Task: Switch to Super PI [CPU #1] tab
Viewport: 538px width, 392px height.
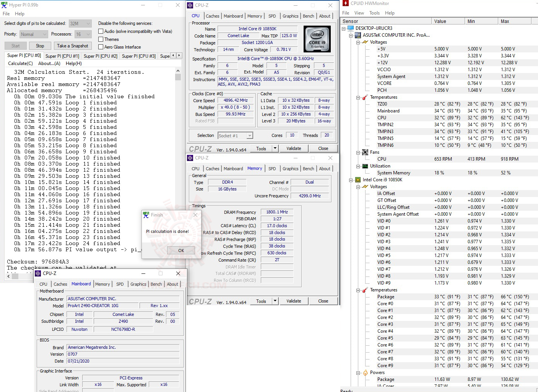Action: tap(62, 56)
